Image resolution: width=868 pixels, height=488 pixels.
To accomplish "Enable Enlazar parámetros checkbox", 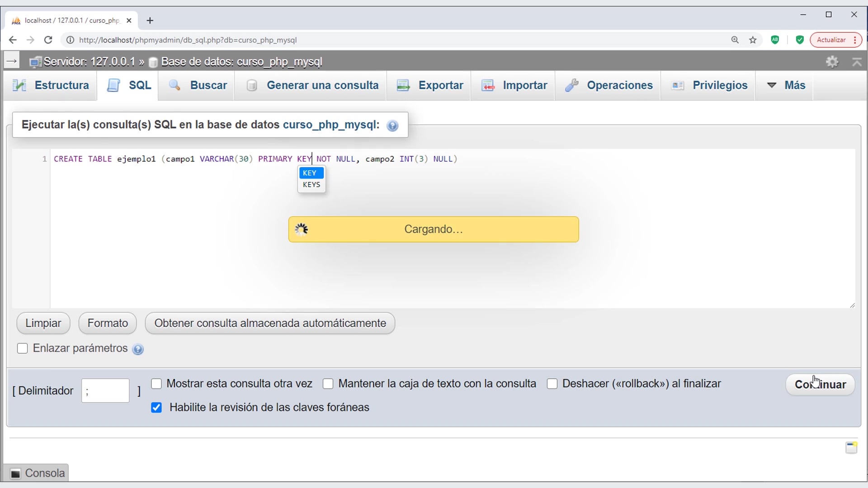I will click(22, 348).
